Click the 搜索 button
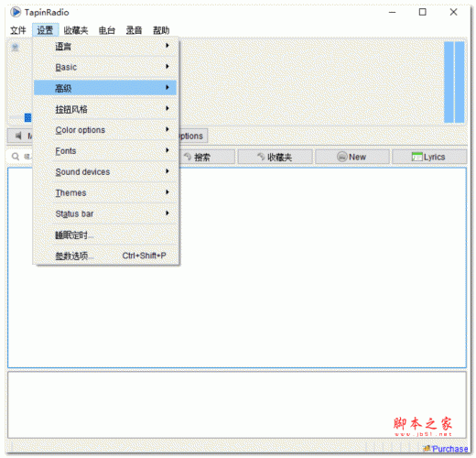The image size is (476, 458). coord(207,157)
